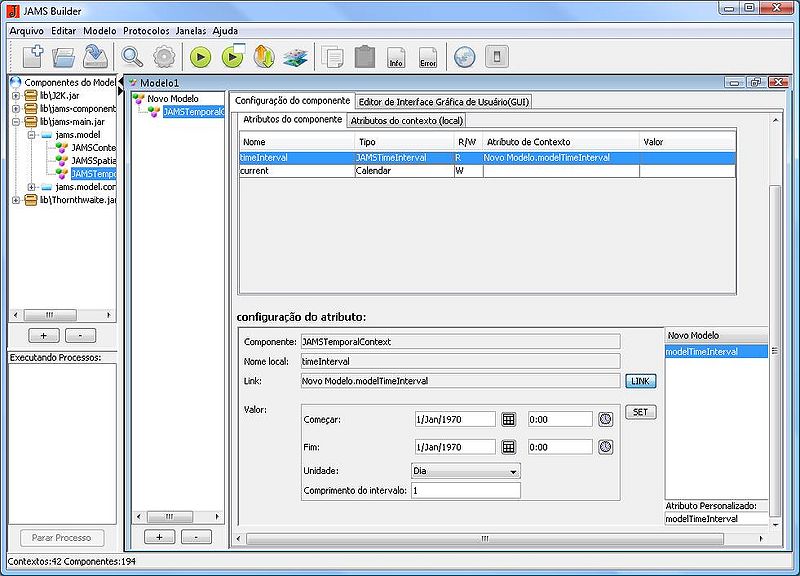Run the model with the green play icon

(200, 56)
